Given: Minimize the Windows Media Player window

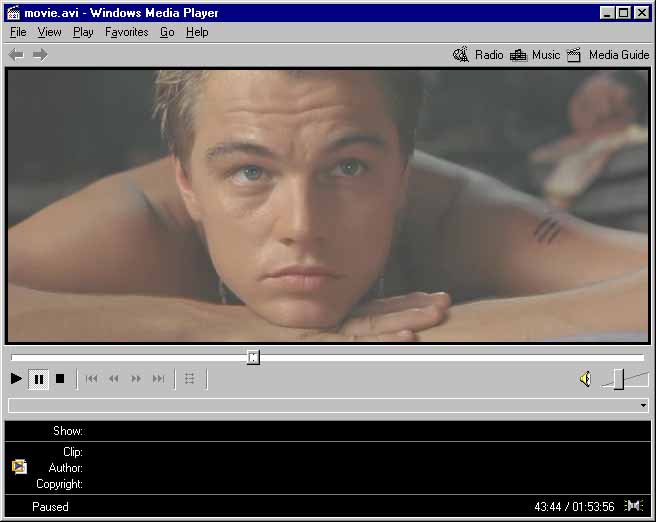Looking at the screenshot, I should tap(607, 13).
